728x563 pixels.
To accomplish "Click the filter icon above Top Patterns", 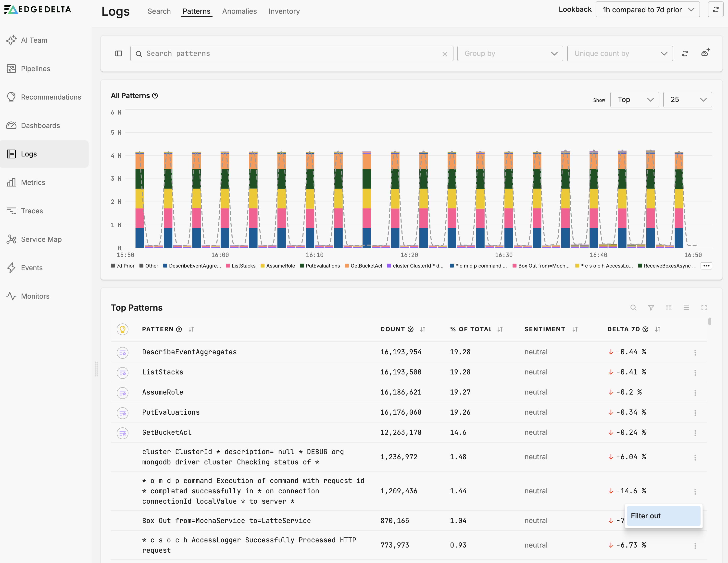I will pos(651,307).
